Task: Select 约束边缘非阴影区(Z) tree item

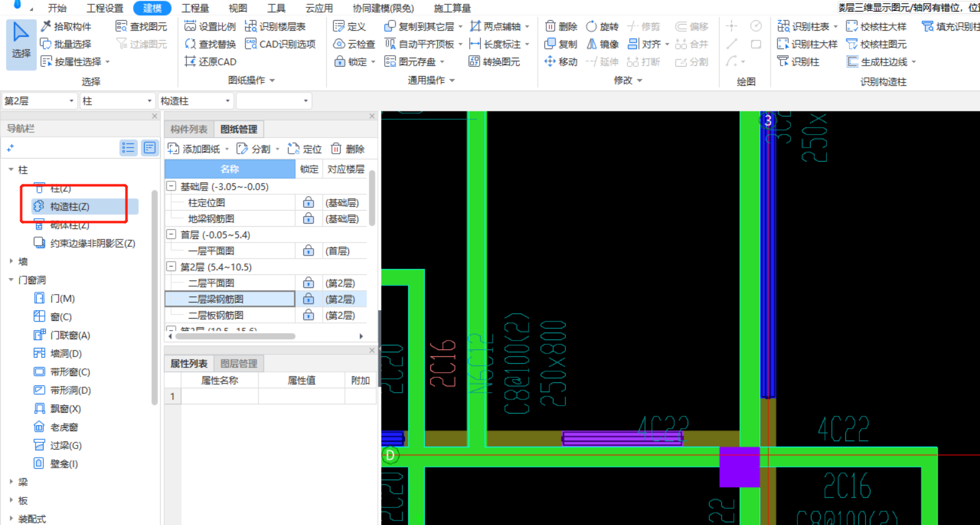Action: (x=84, y=243)
